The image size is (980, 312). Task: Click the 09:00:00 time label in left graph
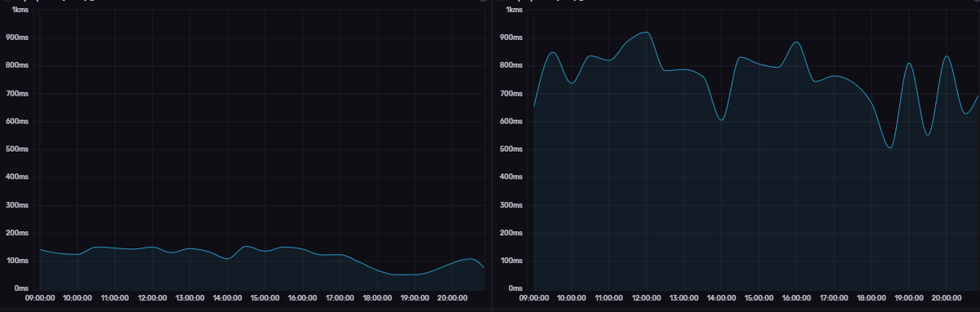pos(40,299)
